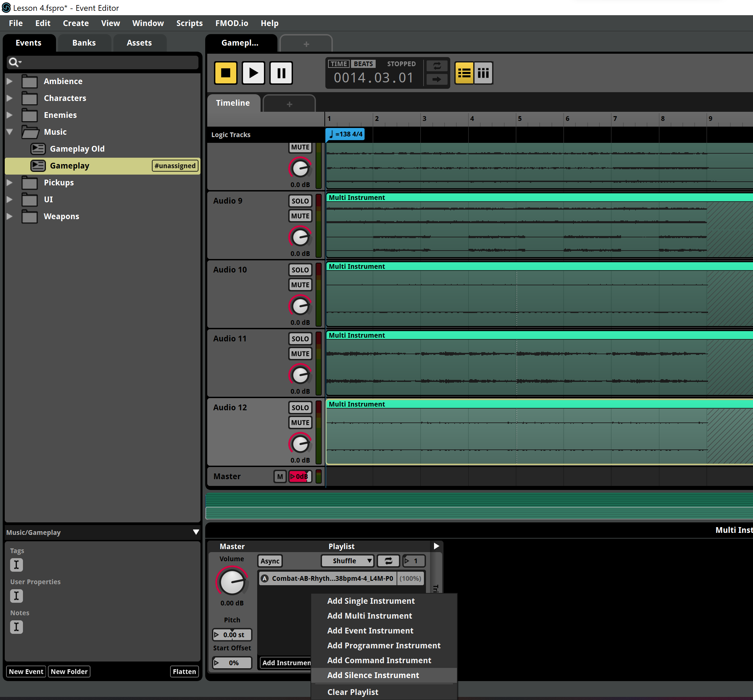Image resolution: width=753 pixels, height=700 pixels.
Task: Toggle follow-cursor arrow icon in transport
Action: point(437,79)
